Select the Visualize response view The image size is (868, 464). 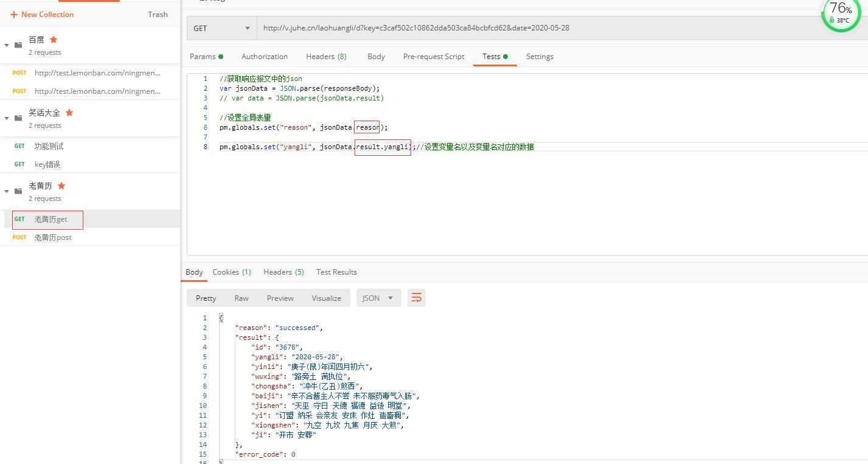(x=327, y=298)
